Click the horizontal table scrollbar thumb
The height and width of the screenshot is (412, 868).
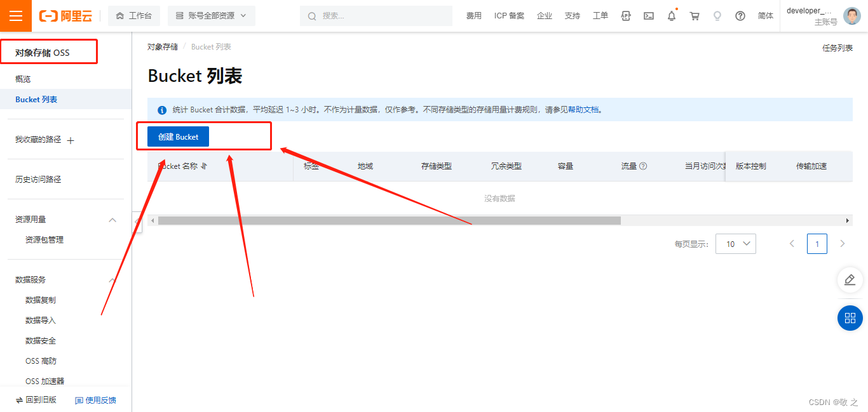(390, 220)
